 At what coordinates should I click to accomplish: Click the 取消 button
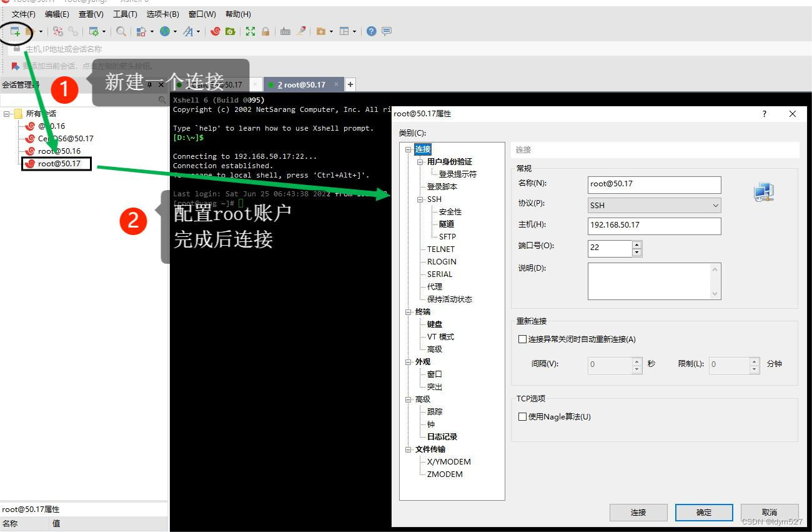[x=770, y=513]
